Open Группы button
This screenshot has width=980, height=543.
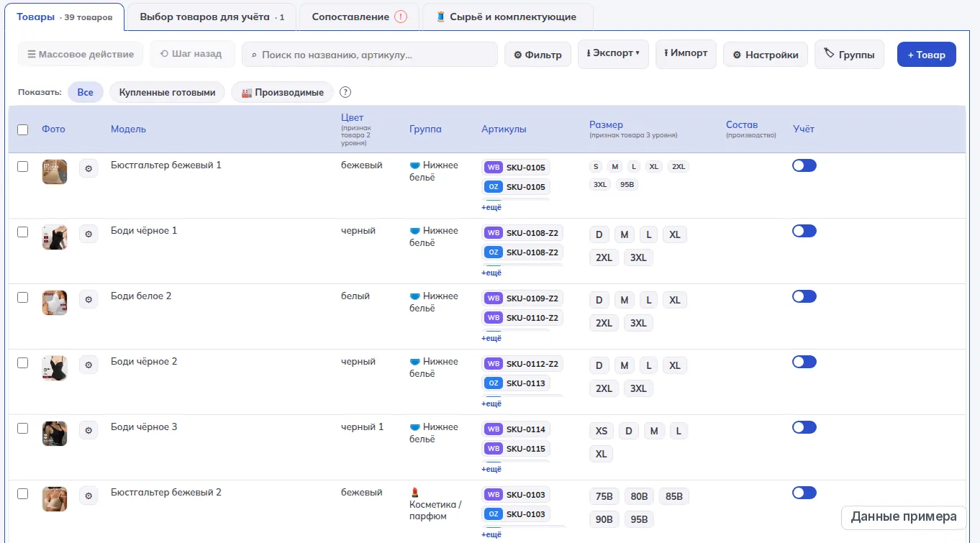pyautogui.click(x=849, y=54)
